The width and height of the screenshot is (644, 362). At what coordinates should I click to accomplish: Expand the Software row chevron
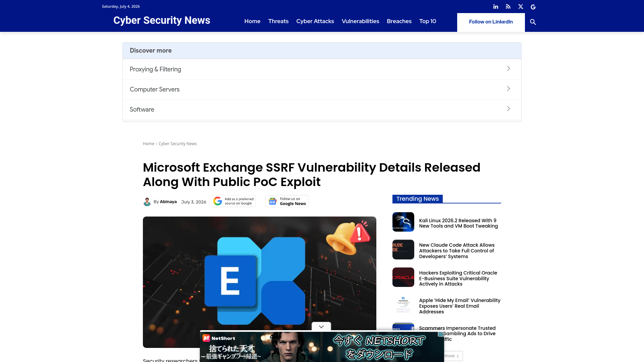508,109
